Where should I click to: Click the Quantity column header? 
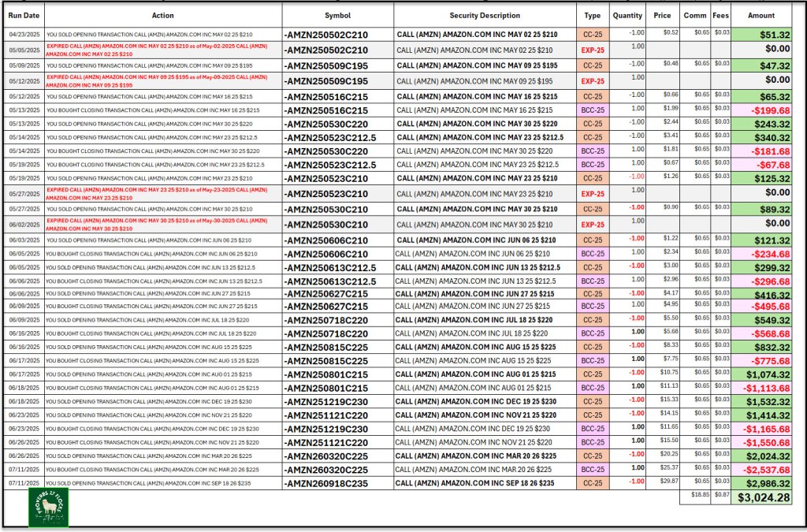pyautogui.click(x=627, y=15)
